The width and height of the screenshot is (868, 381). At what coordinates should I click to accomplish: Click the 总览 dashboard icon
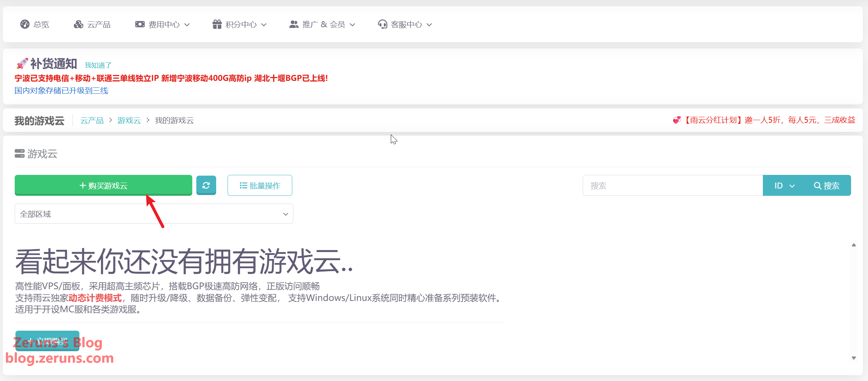click(25, 24)
